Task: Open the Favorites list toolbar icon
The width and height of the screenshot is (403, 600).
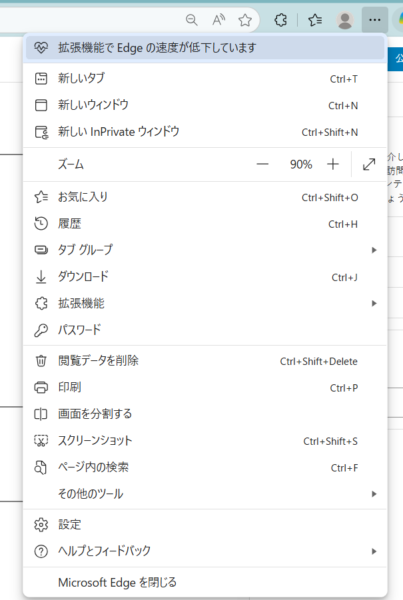Action: [x=315, y=20]
